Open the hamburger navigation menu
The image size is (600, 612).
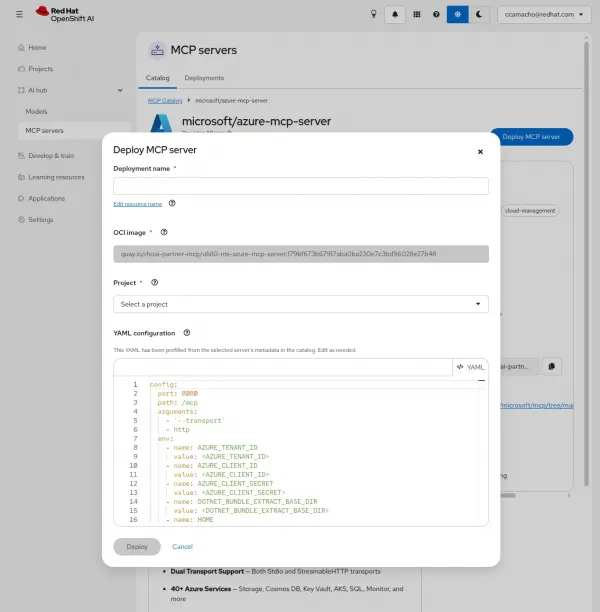click(19, 14)
